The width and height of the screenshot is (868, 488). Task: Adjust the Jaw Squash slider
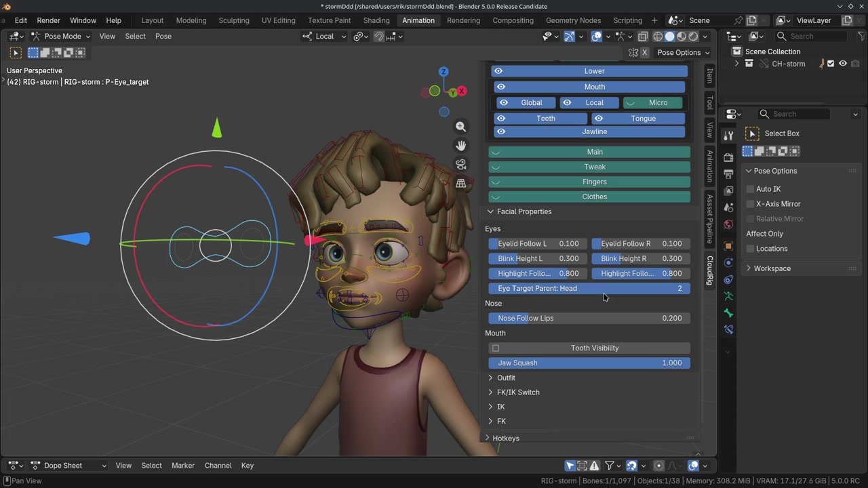pyautogui.click(x=589, y=363)
